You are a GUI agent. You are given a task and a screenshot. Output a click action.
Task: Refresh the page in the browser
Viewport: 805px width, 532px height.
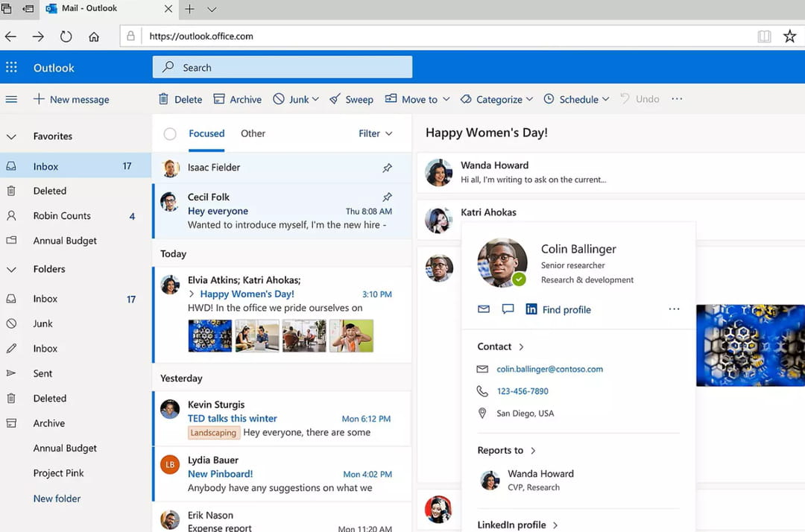[66, 37]
